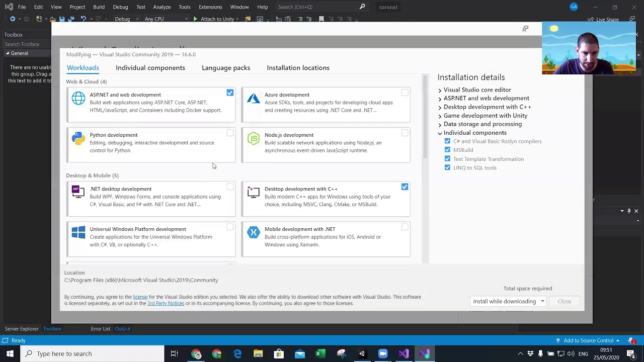Click the green Start play icon
This screenshot has width=644, height=362.
195,19
